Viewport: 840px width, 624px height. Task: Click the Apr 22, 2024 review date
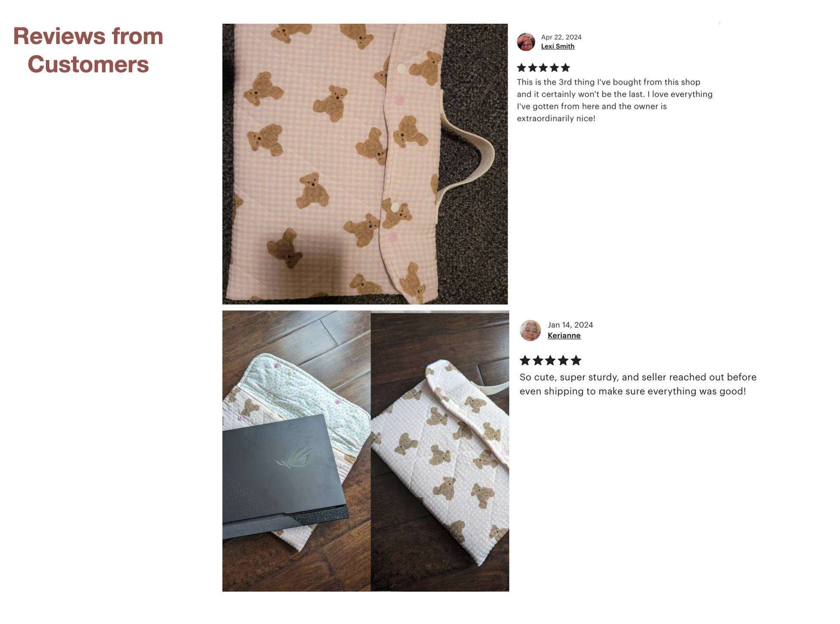pyautogui.click(x=561, y=37)
